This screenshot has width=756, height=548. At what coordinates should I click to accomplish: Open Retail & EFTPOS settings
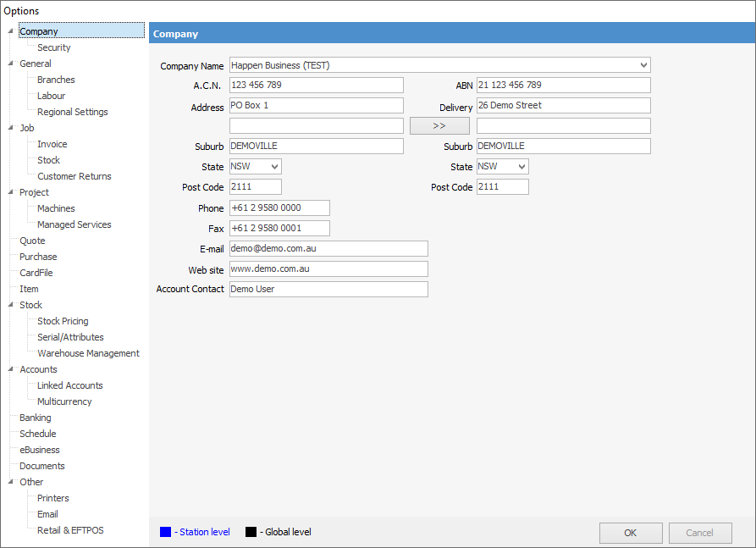click(x=70, y=530)
